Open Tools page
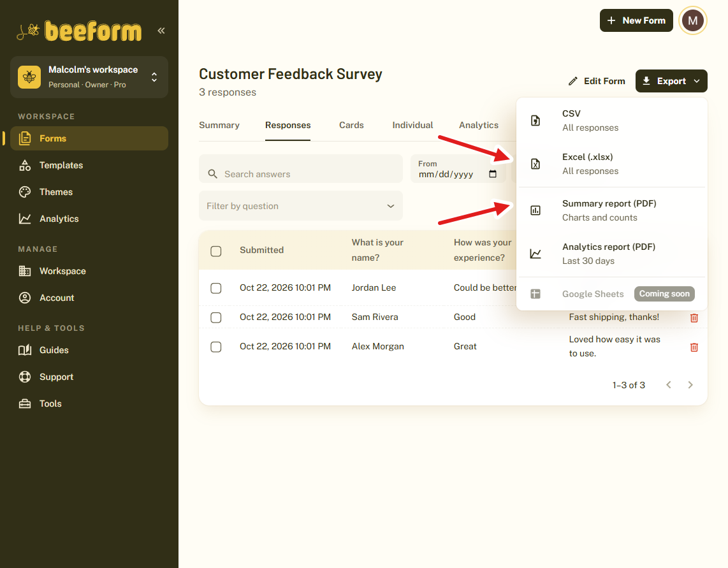Viewport: 728px width, 568px height. (89, 404)
